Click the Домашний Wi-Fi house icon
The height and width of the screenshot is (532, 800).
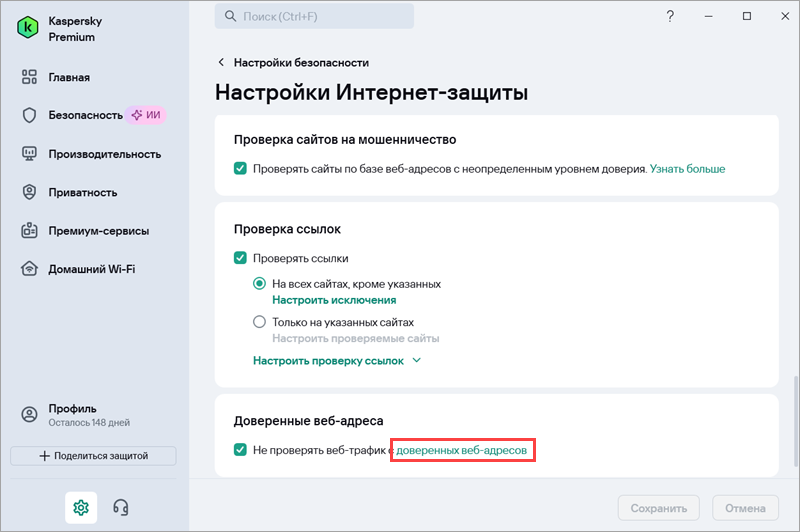(x=29, y=269)
